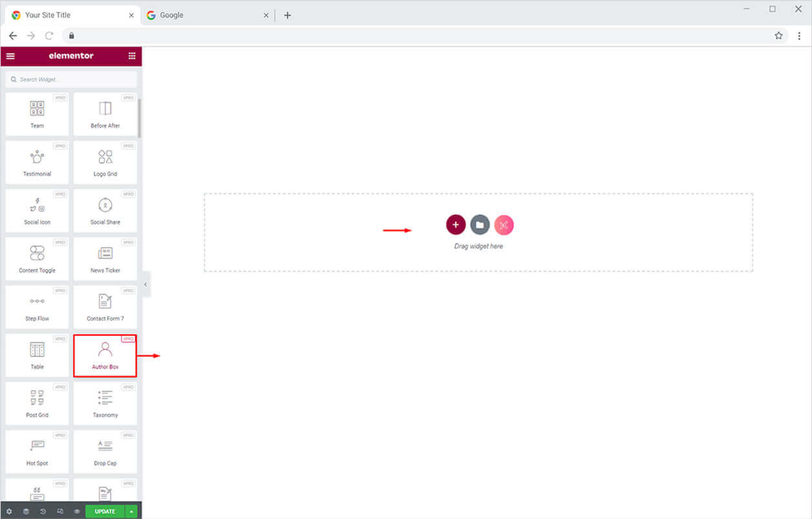Image resolution: width=812 pixels, height=519 pixels.
Task: Select the Author Box widget
Action: click(105, 356)
